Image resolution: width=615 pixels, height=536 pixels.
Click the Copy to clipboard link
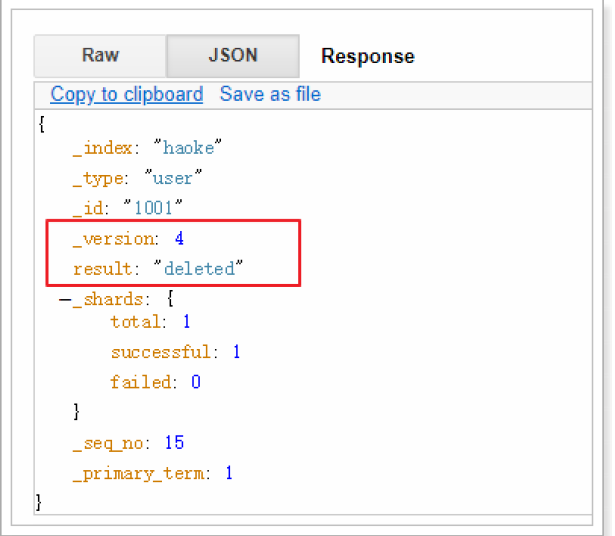(x=126, y=95)
